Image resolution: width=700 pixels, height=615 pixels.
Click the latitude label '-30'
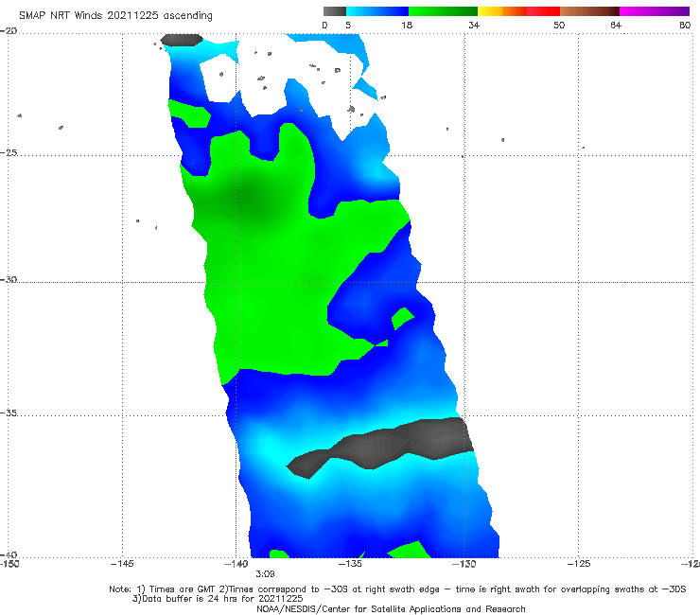click(x=9, y=279)
